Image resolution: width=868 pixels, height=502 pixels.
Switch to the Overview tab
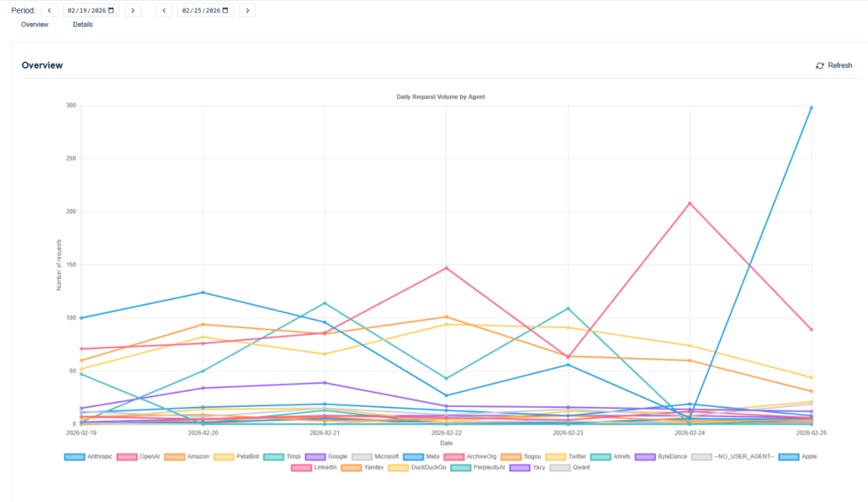[35, 25]
